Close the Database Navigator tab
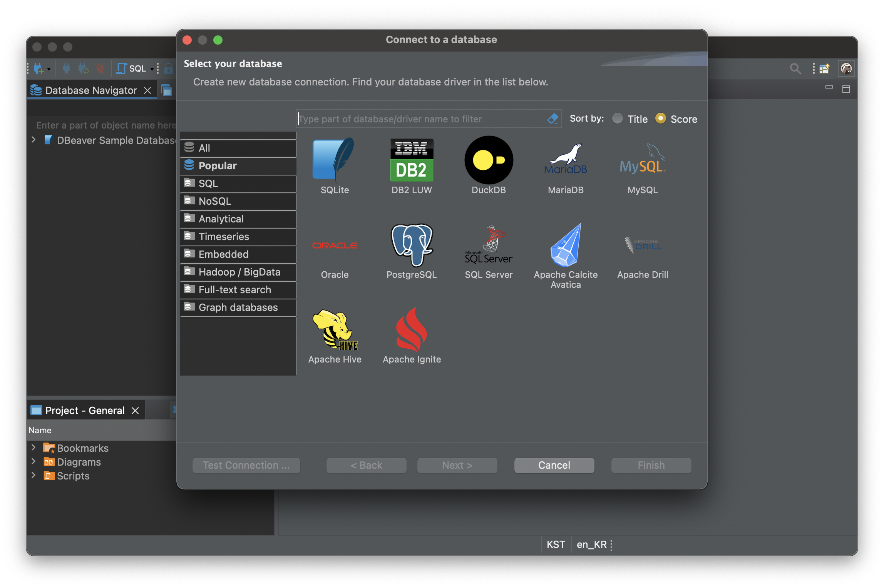 click(x=147, y=90)
